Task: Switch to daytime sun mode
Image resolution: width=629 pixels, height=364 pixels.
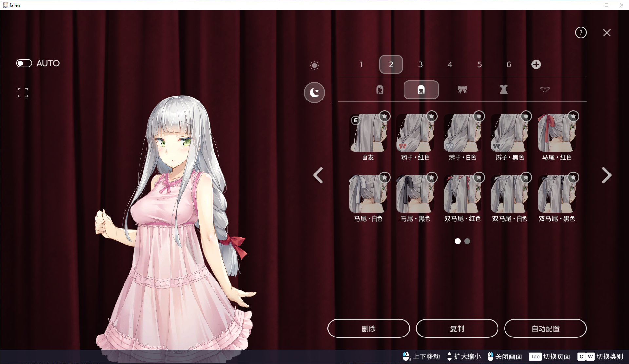Action: click(x=314, y=65)
